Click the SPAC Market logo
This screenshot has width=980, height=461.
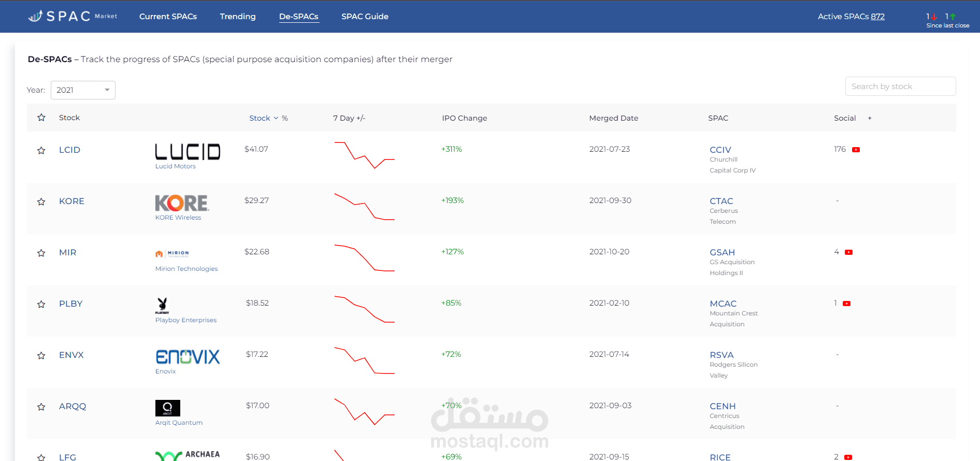click(73, 16)
